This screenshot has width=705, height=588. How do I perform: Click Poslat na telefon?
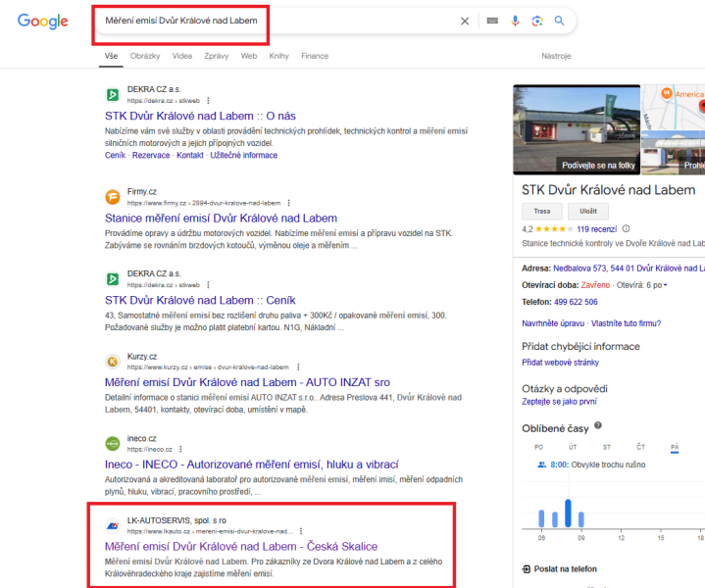[x=560, y=569]
